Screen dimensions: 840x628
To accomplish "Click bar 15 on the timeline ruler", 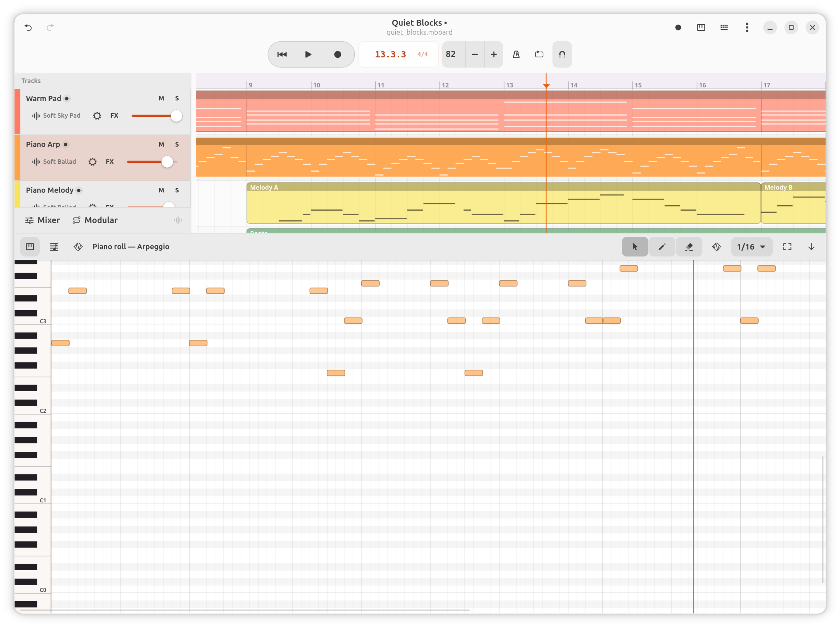I will [x=638, y=85].
